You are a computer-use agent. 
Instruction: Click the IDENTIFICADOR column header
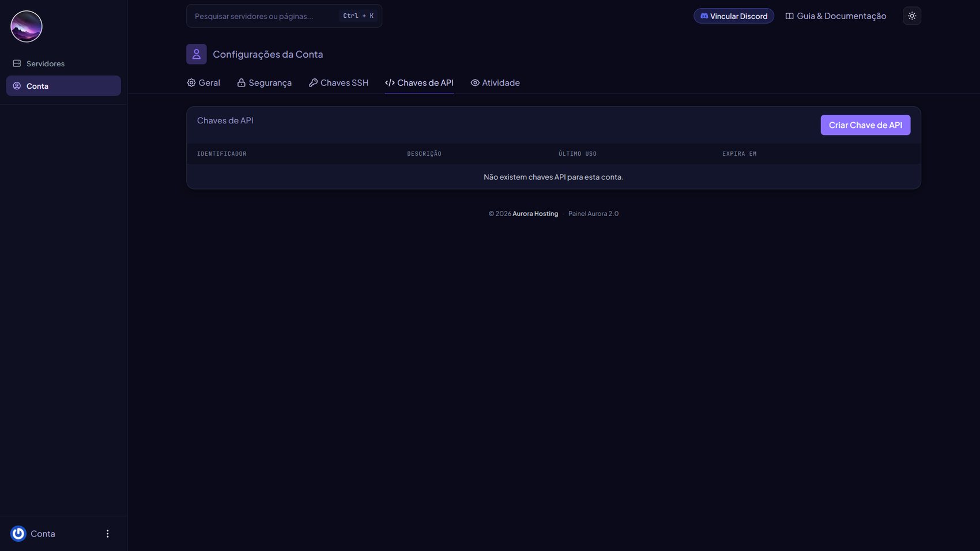pos(222,154)
